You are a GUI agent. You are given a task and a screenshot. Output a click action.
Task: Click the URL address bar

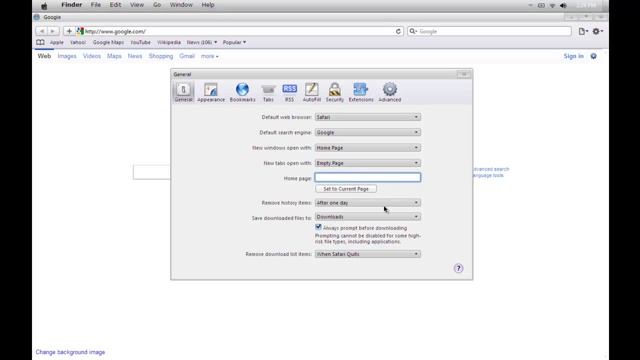tap(233, 31)
